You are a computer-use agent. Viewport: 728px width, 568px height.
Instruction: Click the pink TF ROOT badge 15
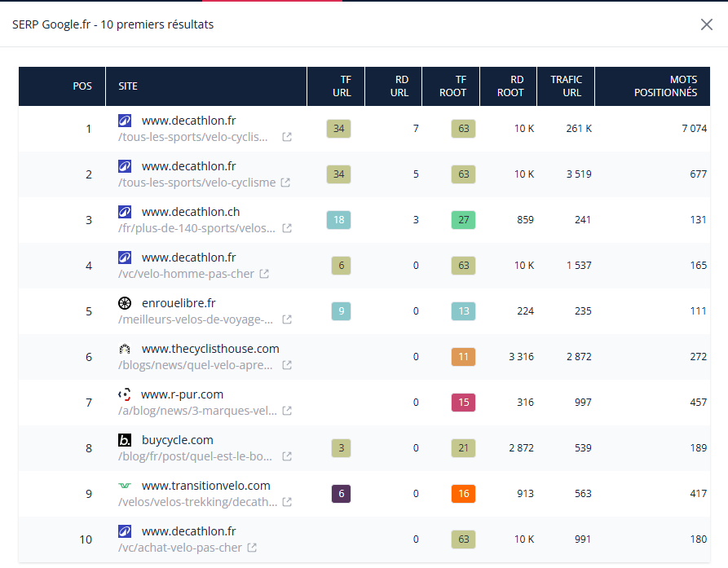[463, 403]
